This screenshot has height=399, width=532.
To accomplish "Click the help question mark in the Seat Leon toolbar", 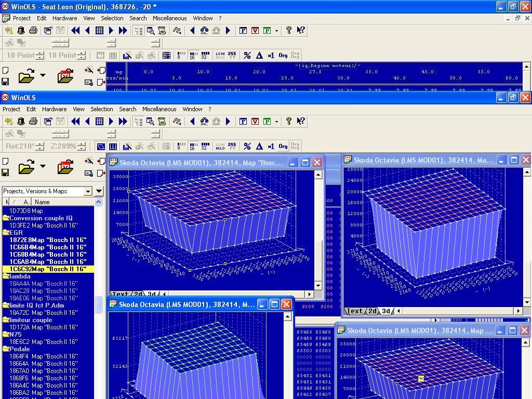I will tap(288, 31).
